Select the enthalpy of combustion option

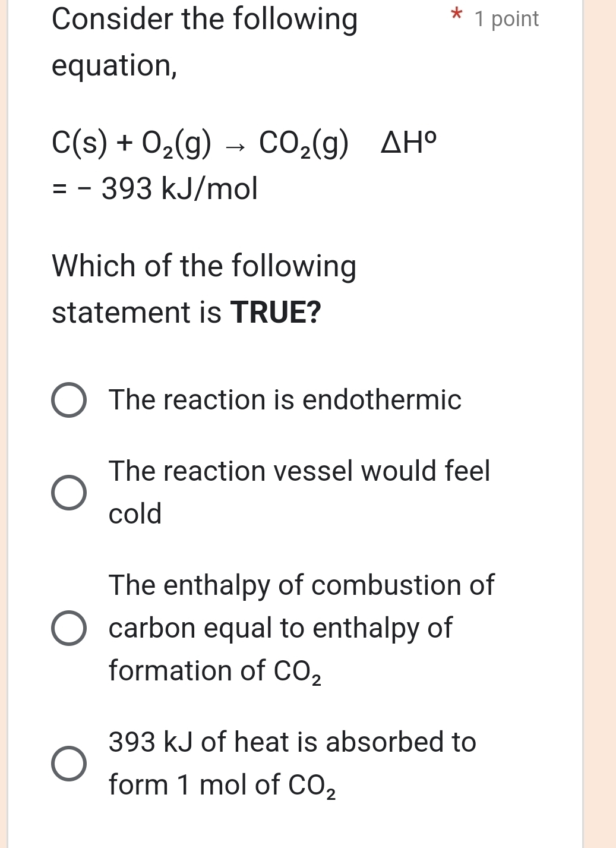[x=70, y=628]
